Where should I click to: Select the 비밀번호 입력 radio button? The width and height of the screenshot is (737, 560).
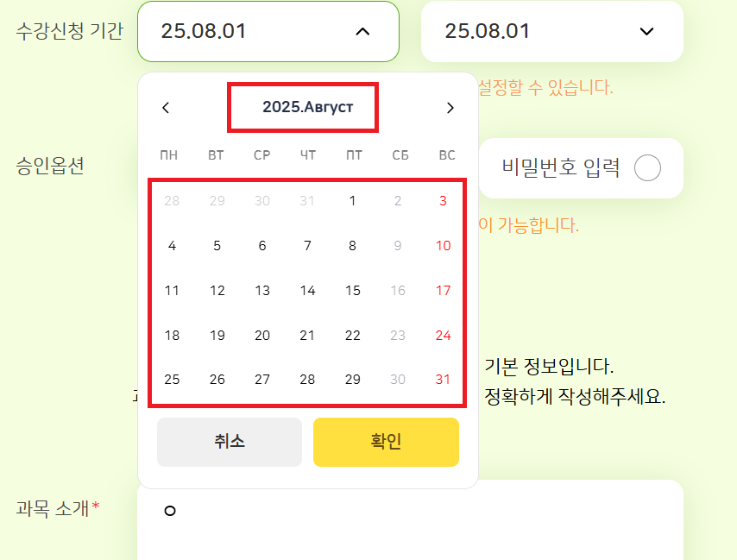pyautogui.click(x=647, y=168)
